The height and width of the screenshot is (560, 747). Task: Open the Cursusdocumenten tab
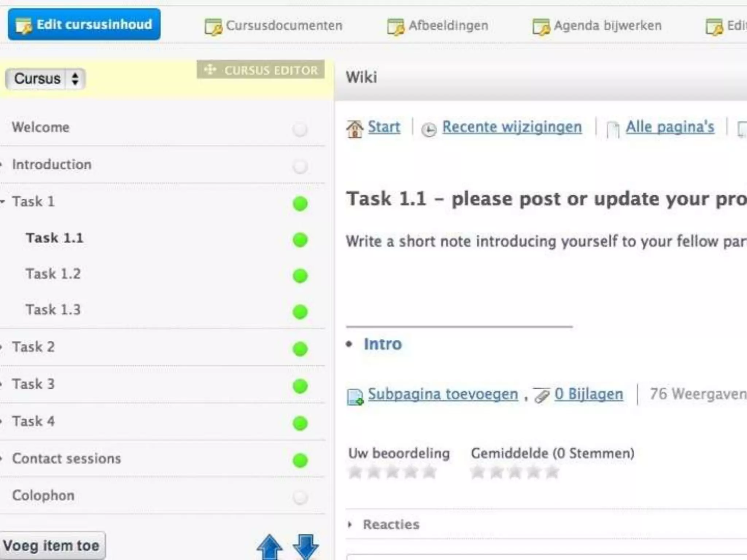(274, 26)
